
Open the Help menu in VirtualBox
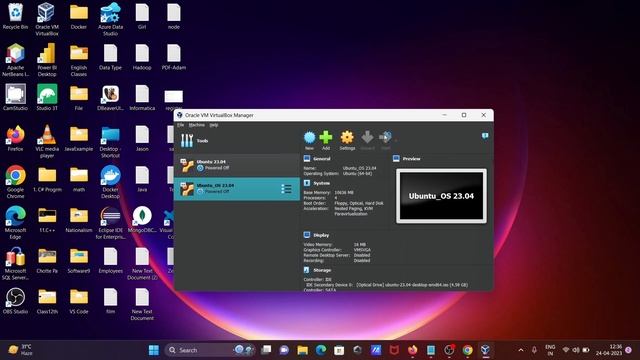[213, 125]
